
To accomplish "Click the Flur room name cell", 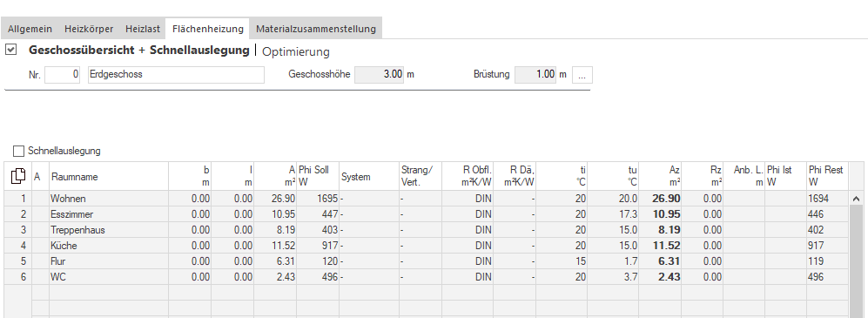I will click(109, 261).
